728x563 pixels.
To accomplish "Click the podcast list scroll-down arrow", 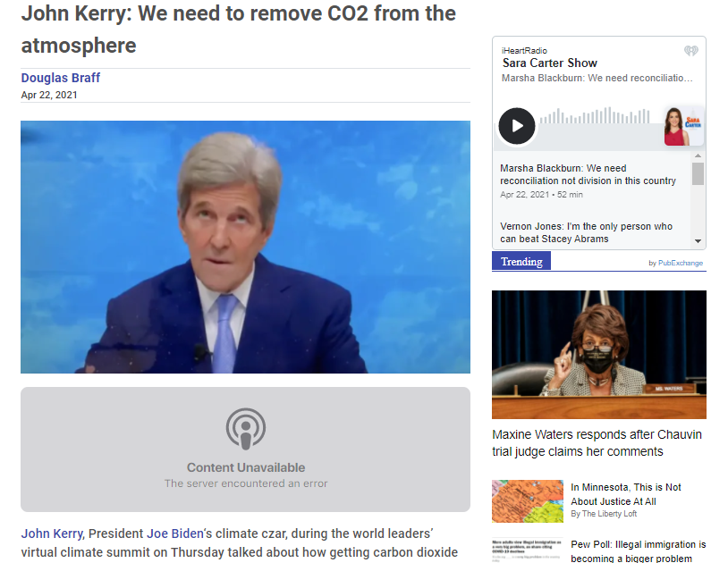I will (x=698, y=240).
